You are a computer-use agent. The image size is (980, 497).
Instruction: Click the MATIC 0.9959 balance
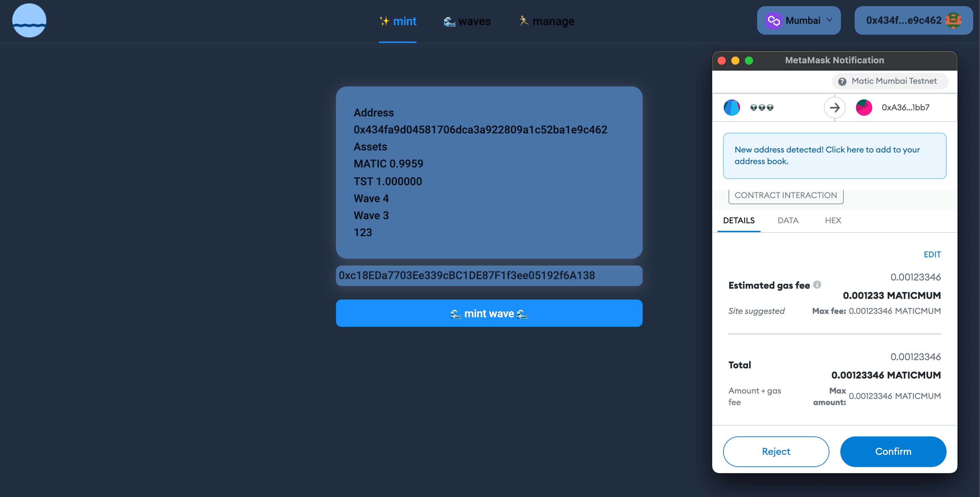[x=388, y=164]
